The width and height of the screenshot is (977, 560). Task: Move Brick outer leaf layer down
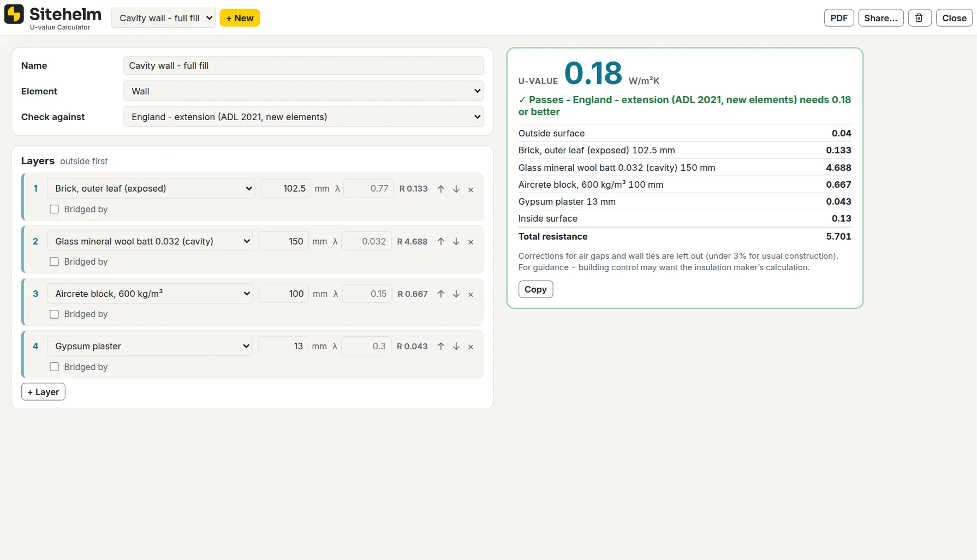click(x=456, y=189)
